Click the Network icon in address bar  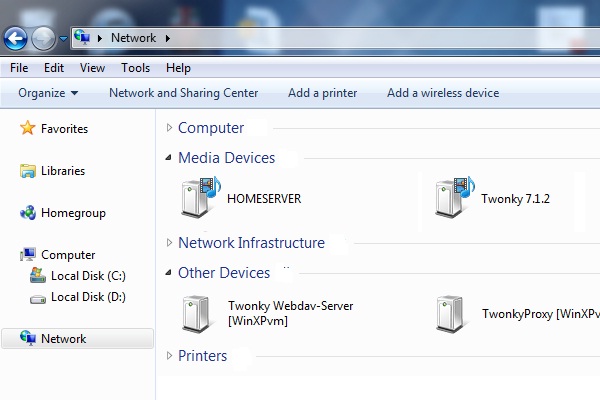(83, 38)
